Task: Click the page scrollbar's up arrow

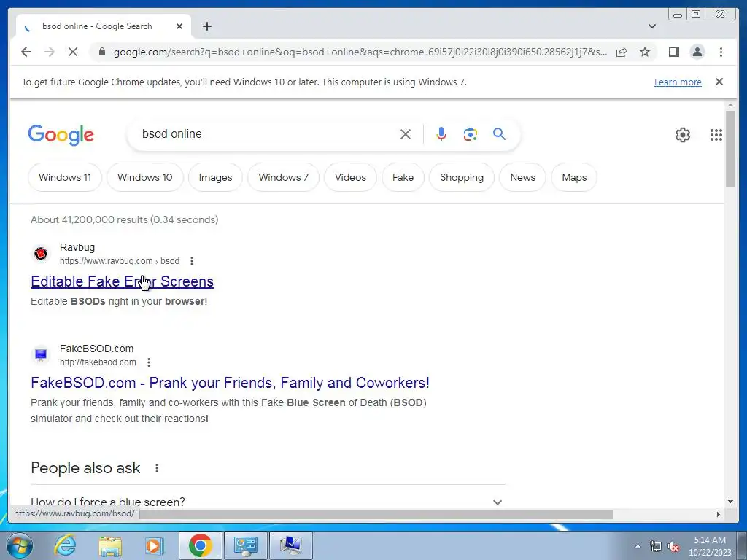Action: (730, 105)
